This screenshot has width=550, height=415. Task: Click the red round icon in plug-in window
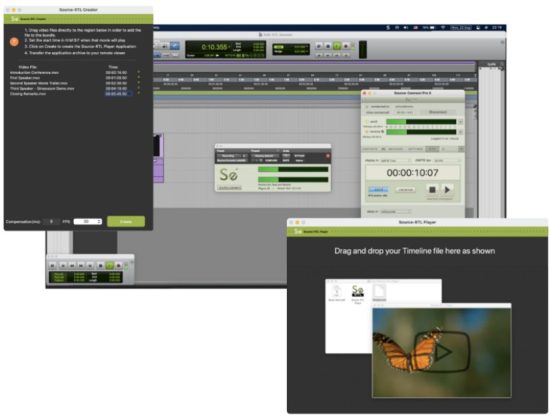tap(328, 156)
